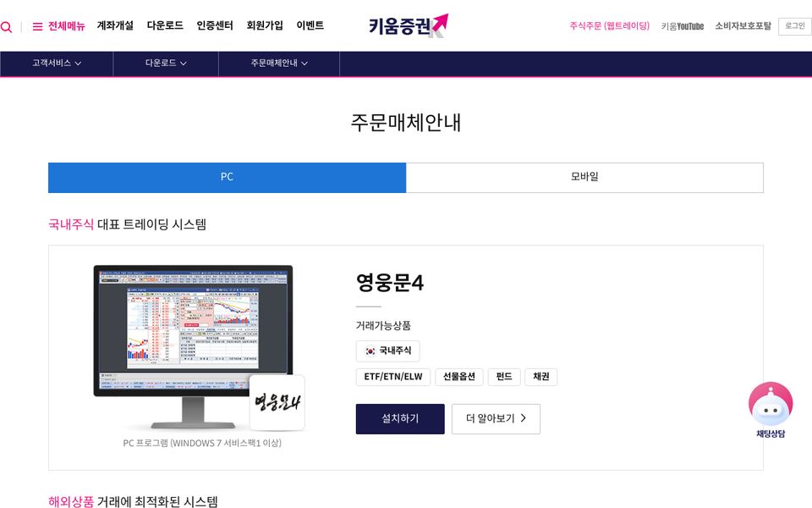Viewport: 812px width, 508px height.
Task: Expand the 고객서비스 dropdown
Action: click(x=57, y=63)
